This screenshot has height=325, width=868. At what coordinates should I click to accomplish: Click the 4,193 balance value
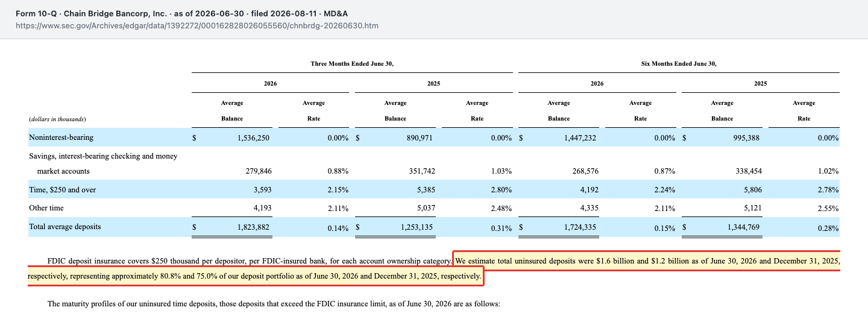(262, 208)
